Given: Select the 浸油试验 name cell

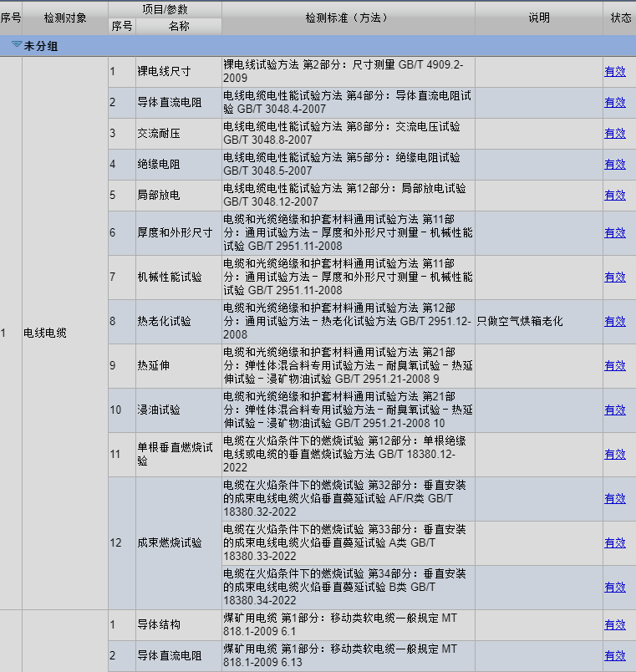Looking at the screenshot, I should pos(179,410).
